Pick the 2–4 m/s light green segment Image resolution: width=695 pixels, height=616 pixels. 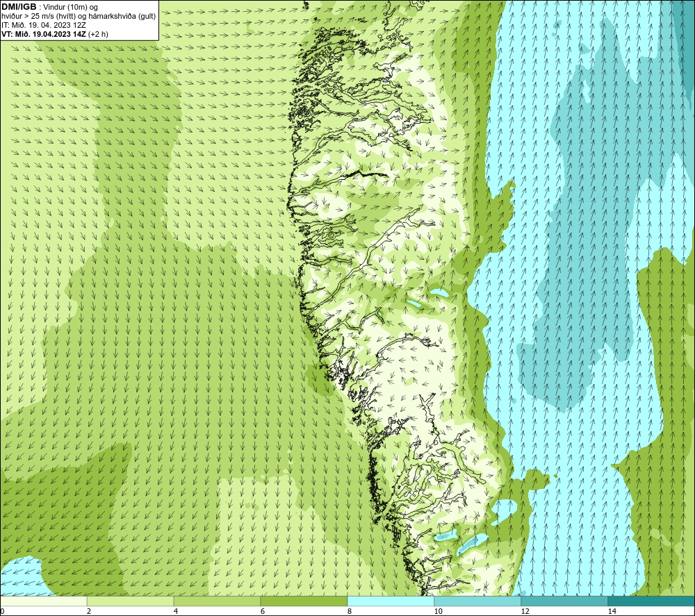click(x=130, y=601)
